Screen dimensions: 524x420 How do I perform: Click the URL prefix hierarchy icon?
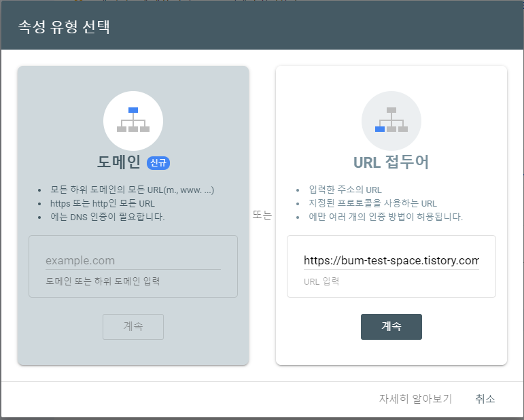coord(391,120)
